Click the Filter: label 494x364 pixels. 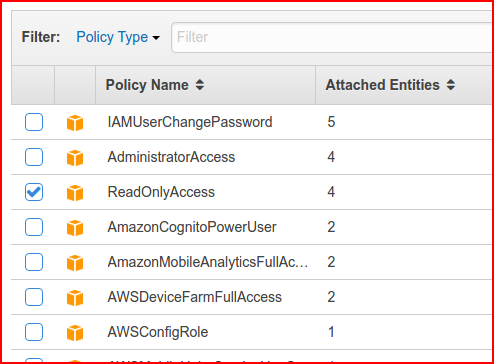pyautogui.click(x=41, y=37)
